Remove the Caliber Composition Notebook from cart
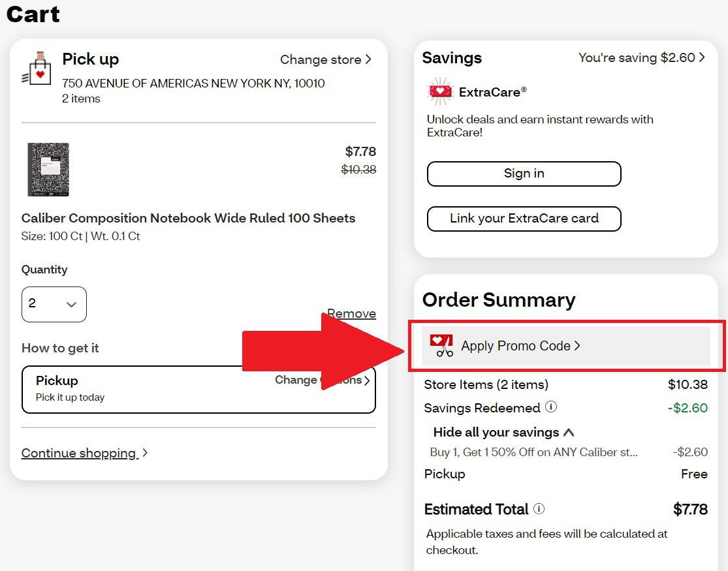Screen dimensions: 728x571 coord(351,313)
